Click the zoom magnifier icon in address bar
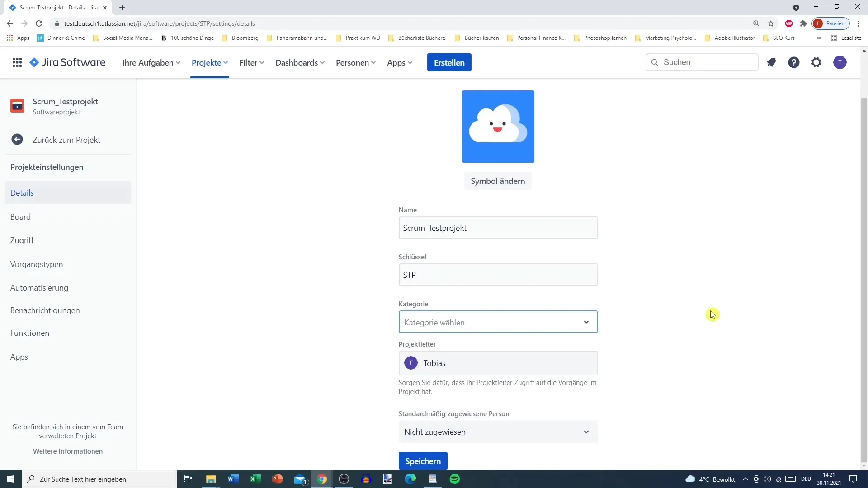The image size is (868, 488). [756, 23]
